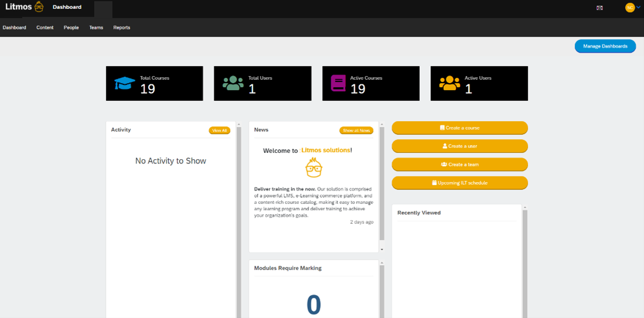Image resolution: width=644 pixels, height=318 pixels.
Task: Click the Activity panel scrollbar
Action: pos(239,222)
